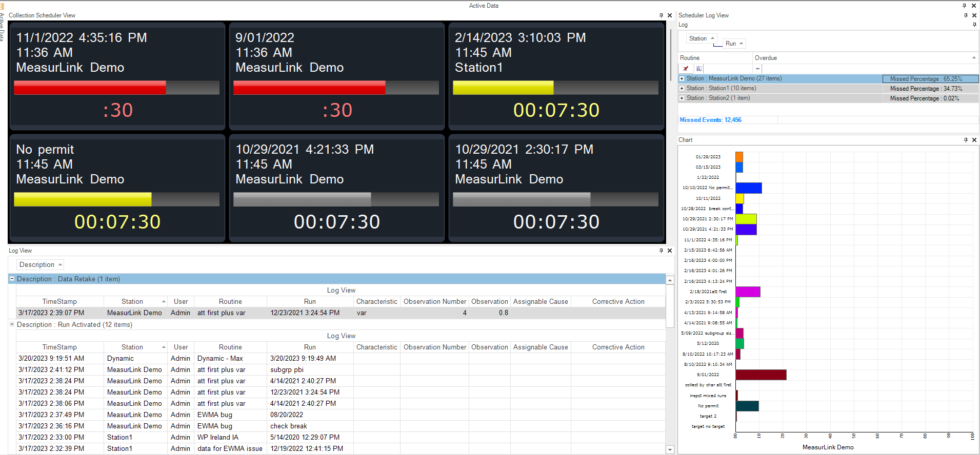Click the 9/01/2022 dark red chart bar

point(761,375)
